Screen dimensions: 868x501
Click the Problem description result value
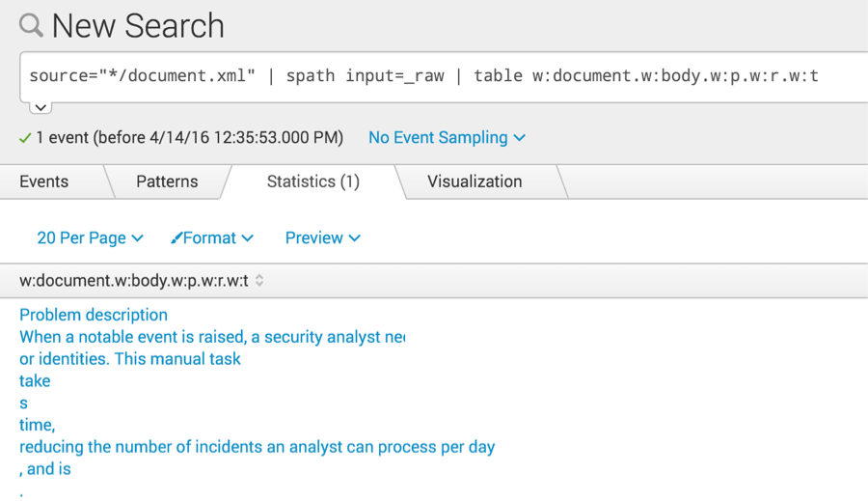click(x=94, y=315)
